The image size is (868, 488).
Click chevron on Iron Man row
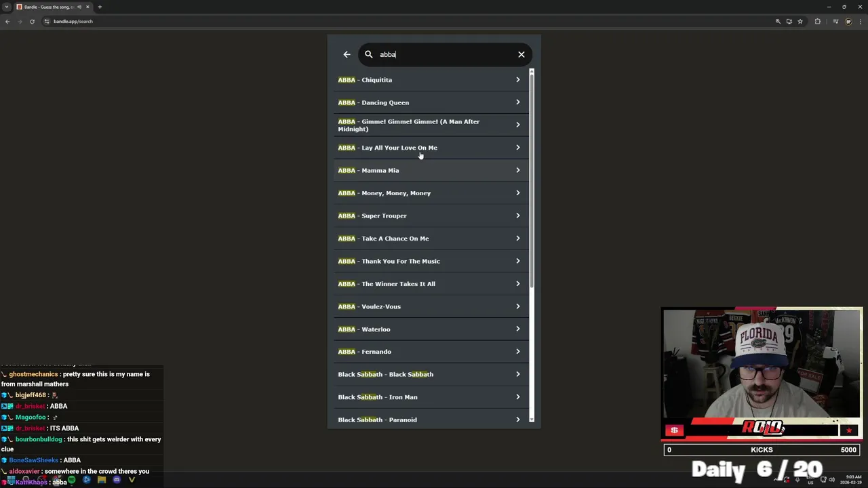[x=517, y=397]
